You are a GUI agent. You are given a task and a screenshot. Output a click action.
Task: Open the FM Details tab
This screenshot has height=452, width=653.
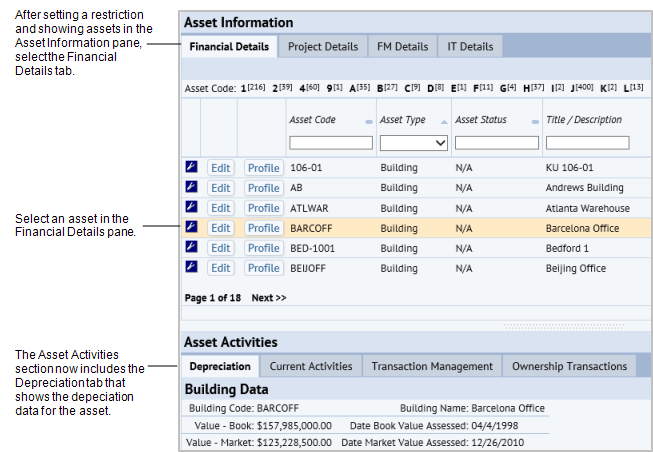(402, 47)
